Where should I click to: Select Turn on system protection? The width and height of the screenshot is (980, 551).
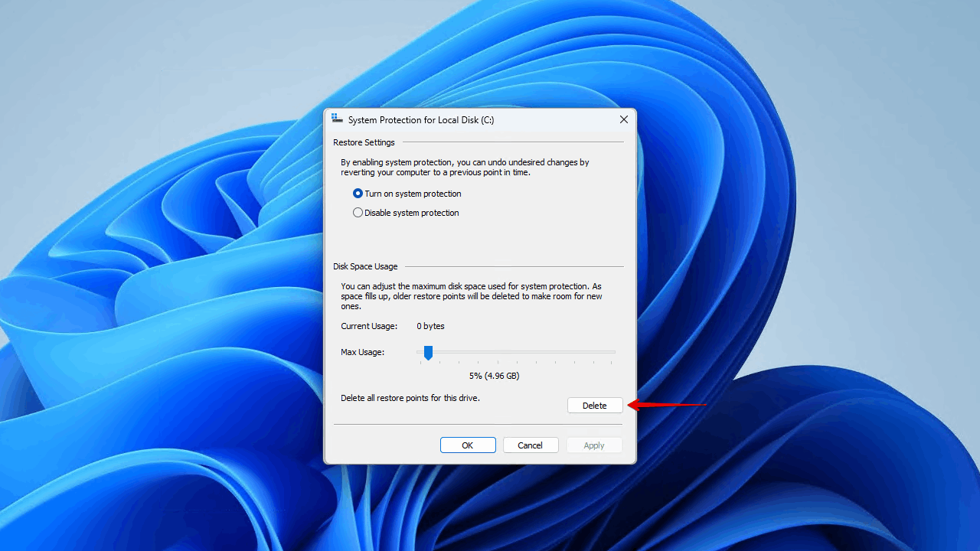point(407,194)
